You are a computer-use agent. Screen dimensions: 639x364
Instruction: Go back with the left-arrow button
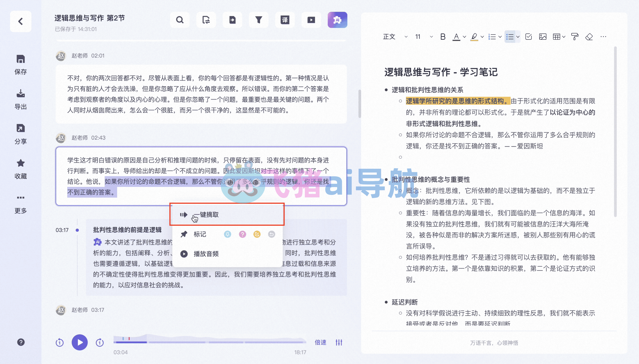20,21
